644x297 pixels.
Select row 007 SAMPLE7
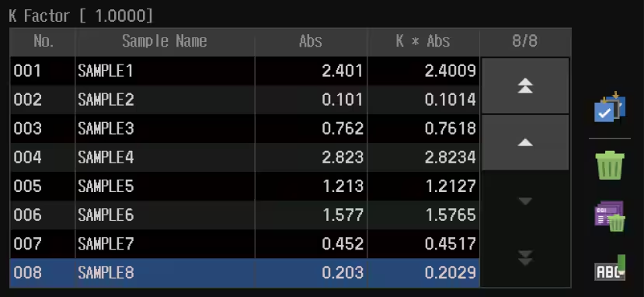pos(245,243)
